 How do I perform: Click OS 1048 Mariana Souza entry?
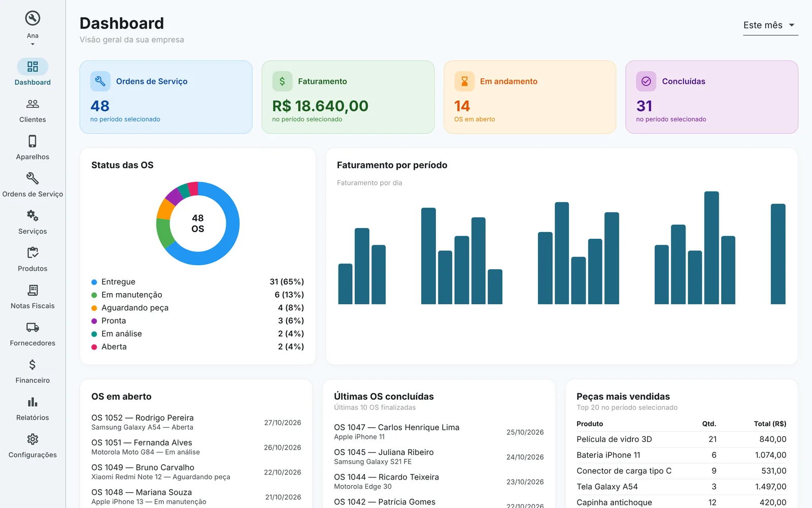click(x=196, y=497)
